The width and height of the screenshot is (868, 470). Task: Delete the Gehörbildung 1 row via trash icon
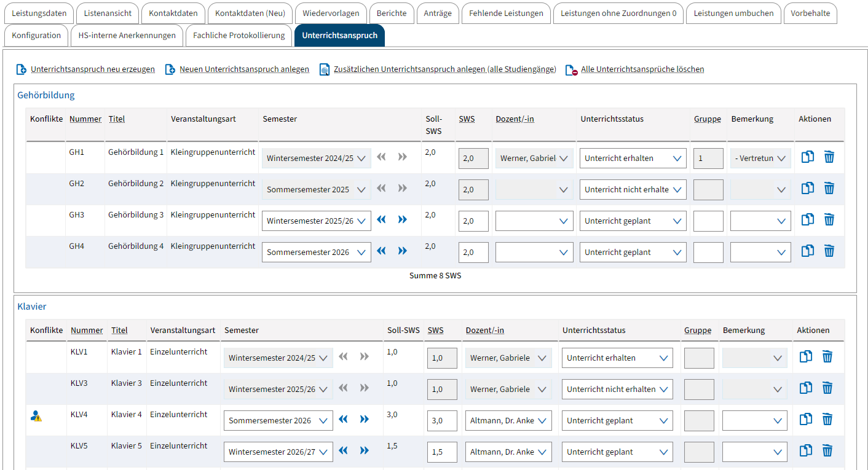point(829,157)
